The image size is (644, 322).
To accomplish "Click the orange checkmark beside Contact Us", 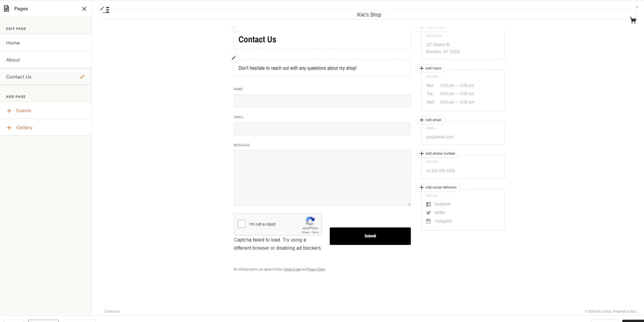I will point(82,76).
